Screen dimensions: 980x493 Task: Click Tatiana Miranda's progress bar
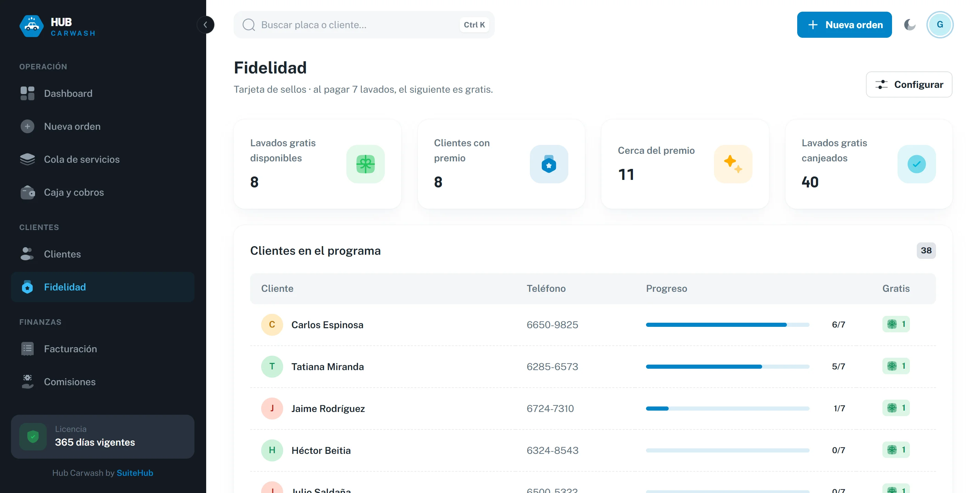tap(727, 366)
